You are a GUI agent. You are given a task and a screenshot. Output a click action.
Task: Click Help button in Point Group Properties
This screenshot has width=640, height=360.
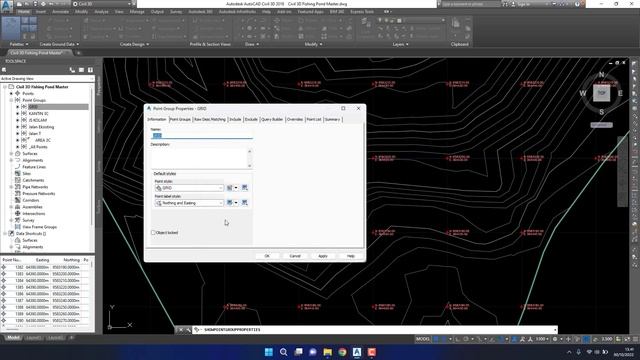pyautogui.click(x=351, y=256)
